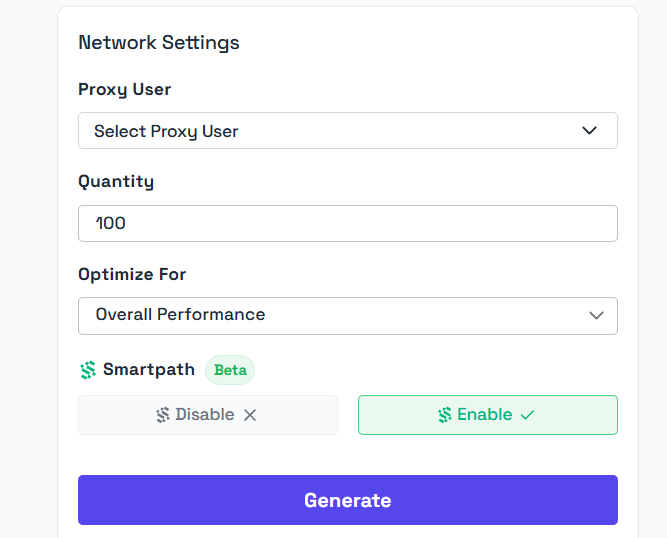Click the Optimize For chevron arrow
Screen dimensions: 667x538
coord(596,315)
